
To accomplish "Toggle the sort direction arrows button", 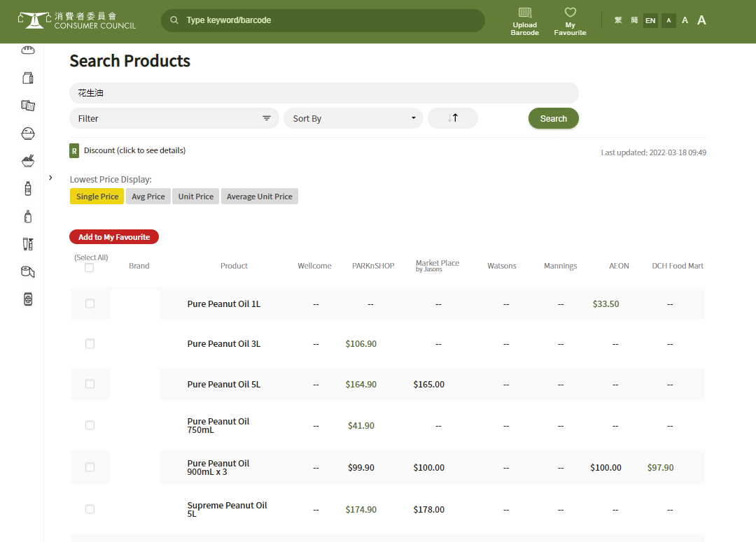I will click(x=453, y=118).
